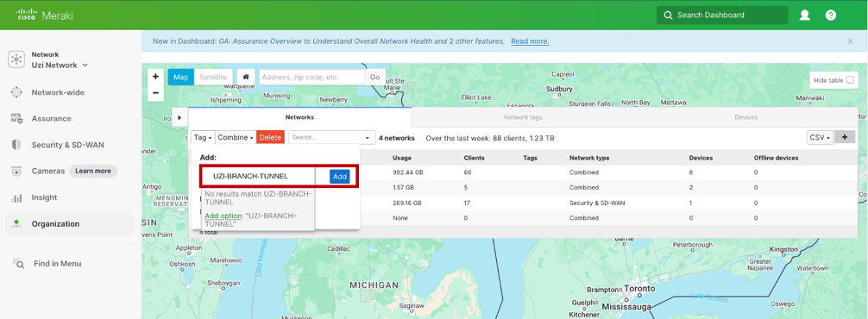Click the Address, zip code input
Viewport: 868px width, 319px height.
pyautogui.click(x=311, y=77)
